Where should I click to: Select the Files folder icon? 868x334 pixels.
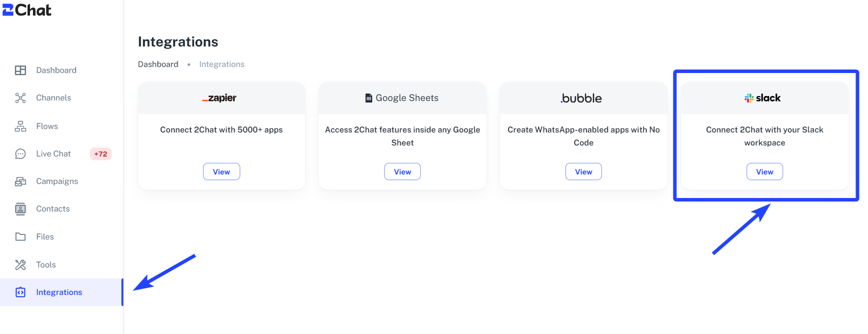pyautogui.click(x=21, y=237)
